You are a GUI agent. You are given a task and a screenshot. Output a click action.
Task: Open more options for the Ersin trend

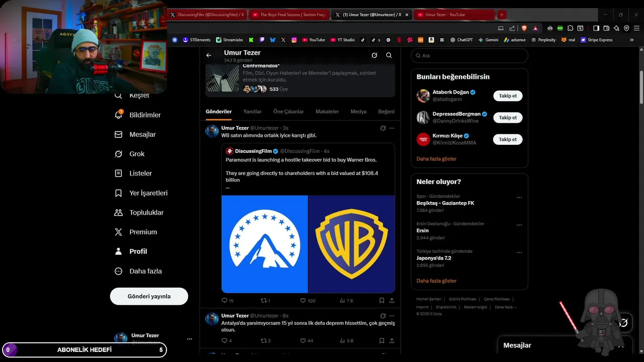(519, 225)
